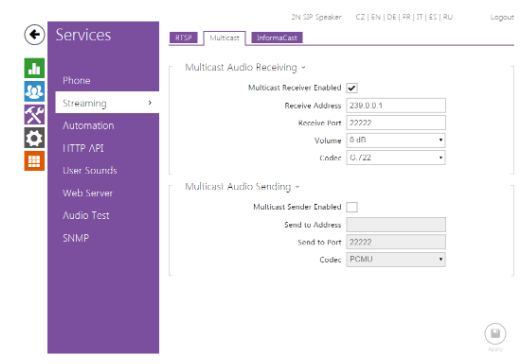520x364 pixels.
Task: Click the Logout link
Action: (x=502, y=17)
